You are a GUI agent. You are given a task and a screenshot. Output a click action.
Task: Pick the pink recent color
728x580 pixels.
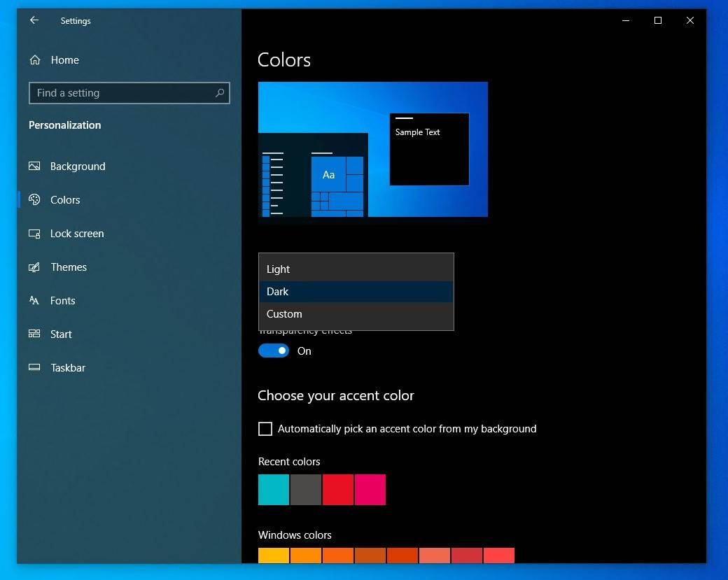point(370,490)
